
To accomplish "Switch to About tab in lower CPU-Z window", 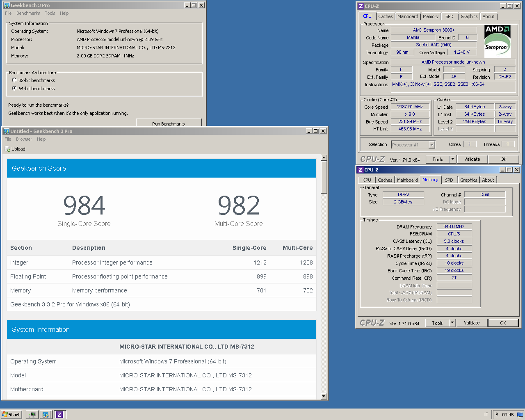I will pos(488,180).
